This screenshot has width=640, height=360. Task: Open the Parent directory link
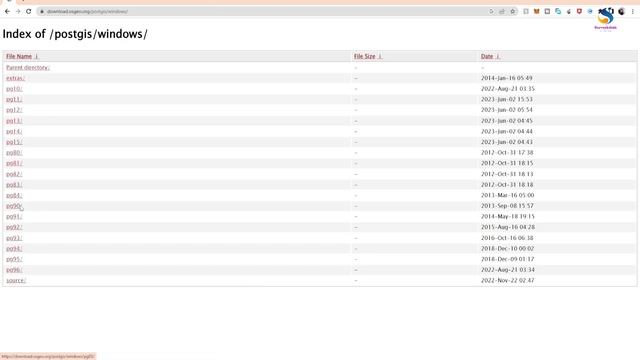[28, 67]
